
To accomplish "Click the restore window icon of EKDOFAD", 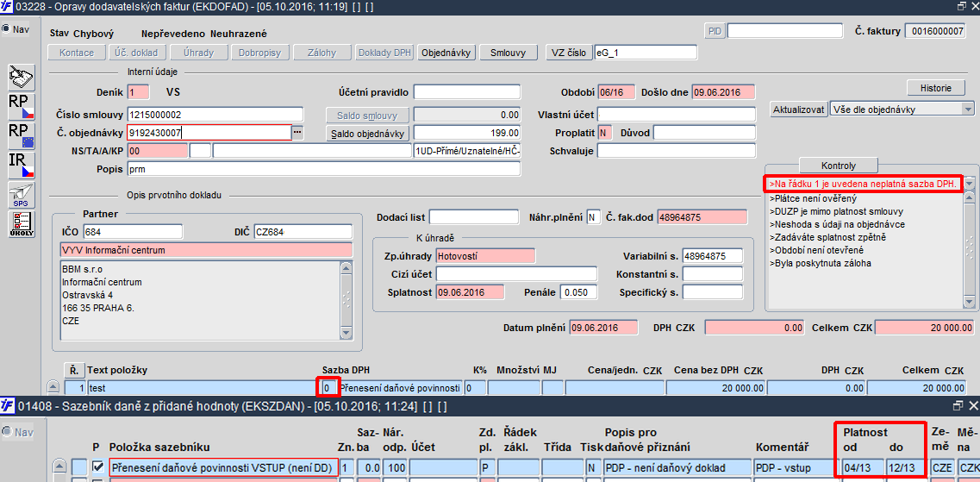I will (962, 6).
